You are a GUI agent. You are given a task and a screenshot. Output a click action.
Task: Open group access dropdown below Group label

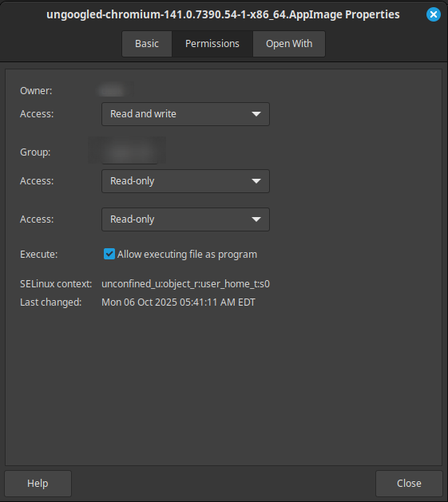point(185,181)
